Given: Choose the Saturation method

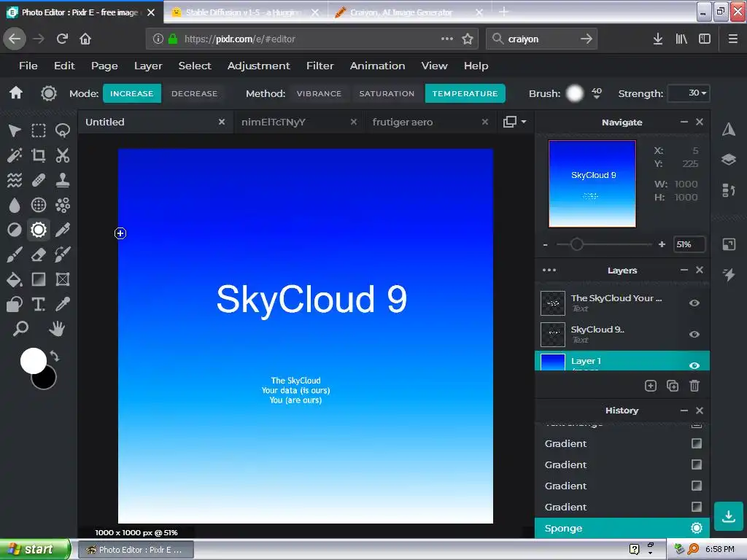Looking at the screenshot, I should [387, 93].
